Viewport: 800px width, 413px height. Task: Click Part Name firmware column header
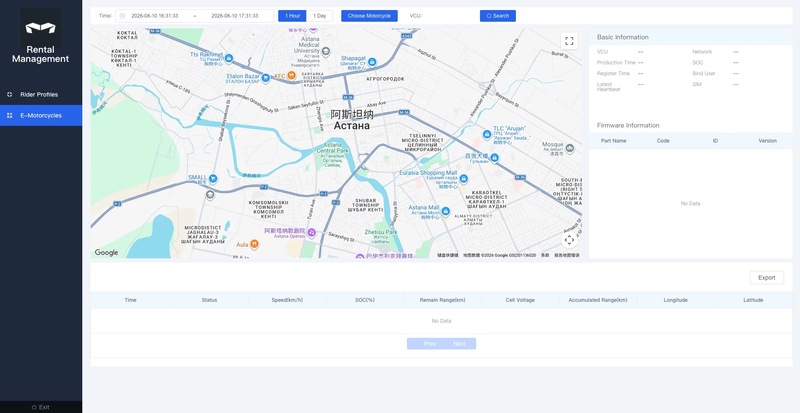tap(614, 141)
